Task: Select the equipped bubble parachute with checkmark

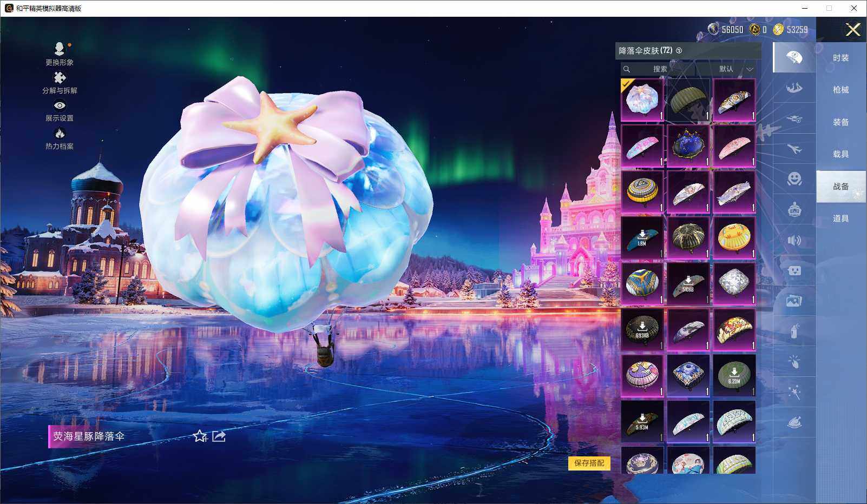Action: click(642, 100)
